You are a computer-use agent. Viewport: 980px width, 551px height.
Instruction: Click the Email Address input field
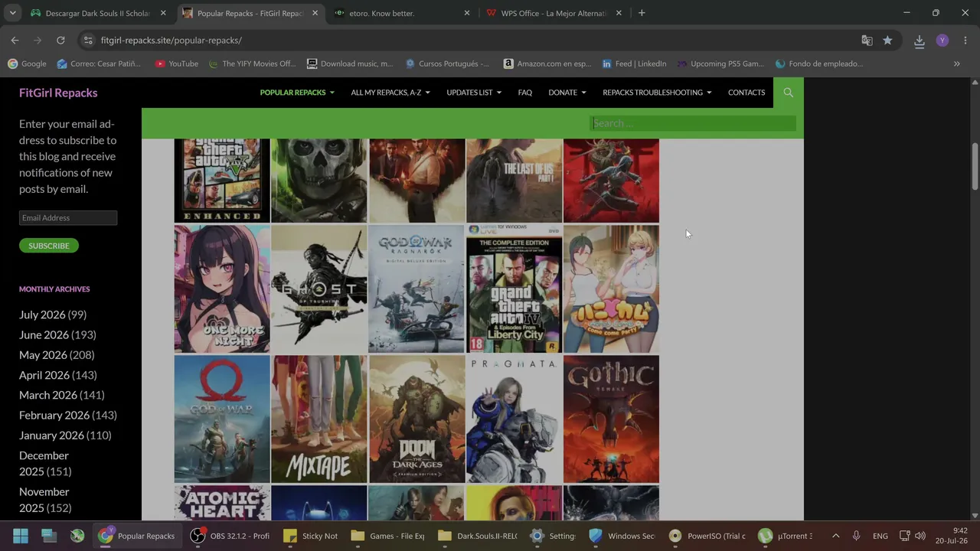68,218
